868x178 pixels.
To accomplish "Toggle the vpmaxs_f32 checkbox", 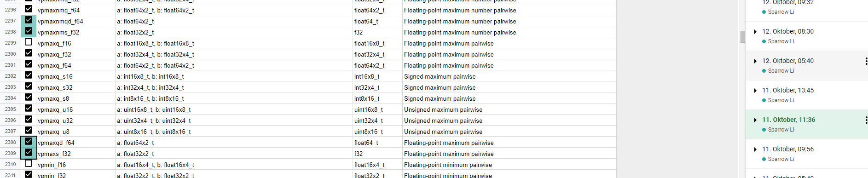I will tap(29, 152).
